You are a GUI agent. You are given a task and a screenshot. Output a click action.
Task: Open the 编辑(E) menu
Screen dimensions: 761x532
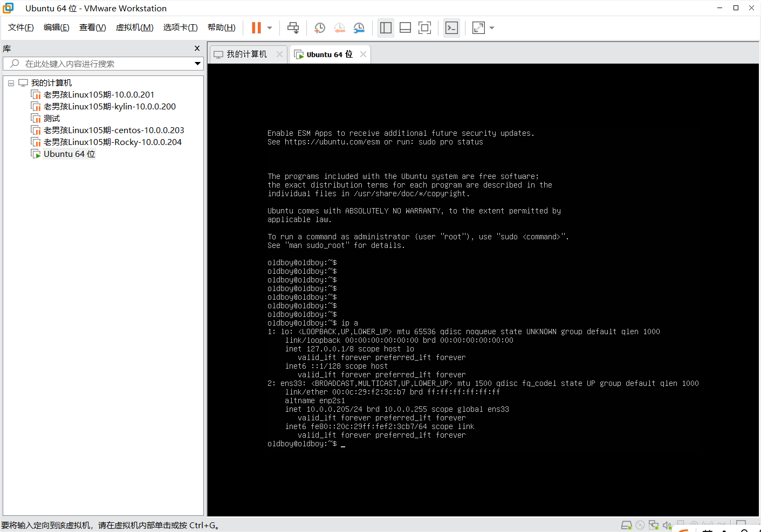[x=57, y=27]
